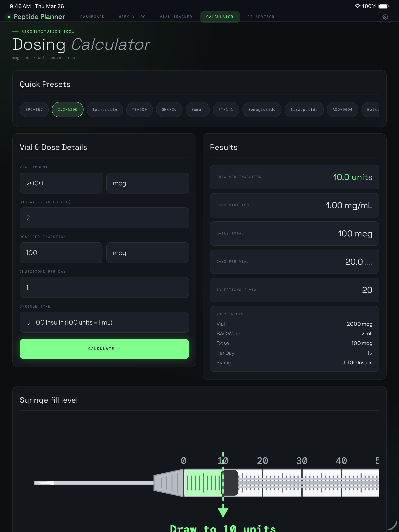Select the Calculator tab
Image resolution: width=399 pixels, height=532 pixels.
point(220,17)
